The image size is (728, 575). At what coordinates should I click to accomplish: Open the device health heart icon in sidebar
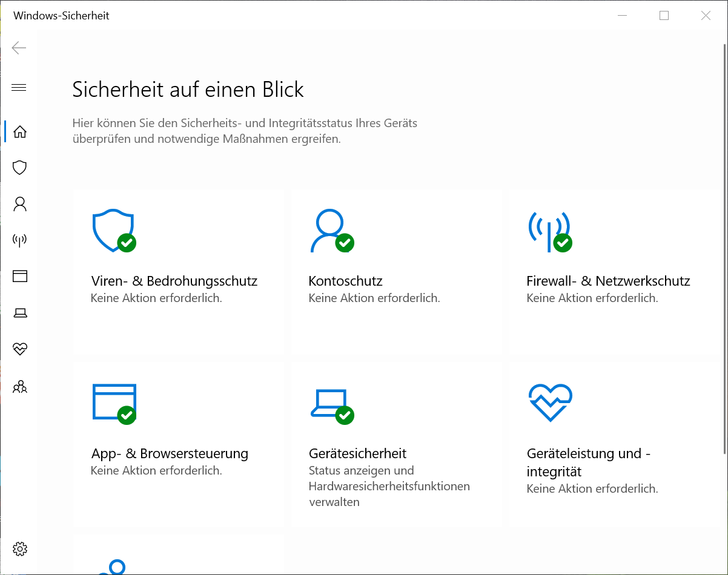pos(20,349)
